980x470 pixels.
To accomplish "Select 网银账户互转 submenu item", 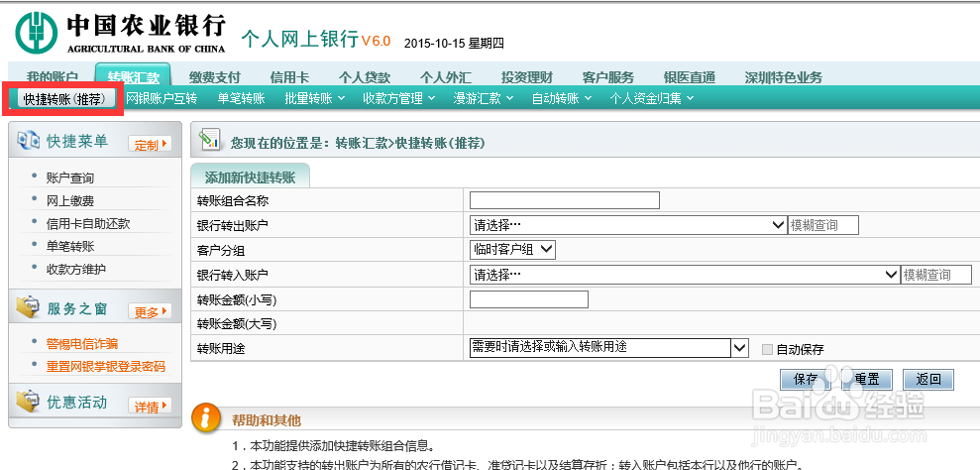I will pyautogui.click(x=162, y=98).
